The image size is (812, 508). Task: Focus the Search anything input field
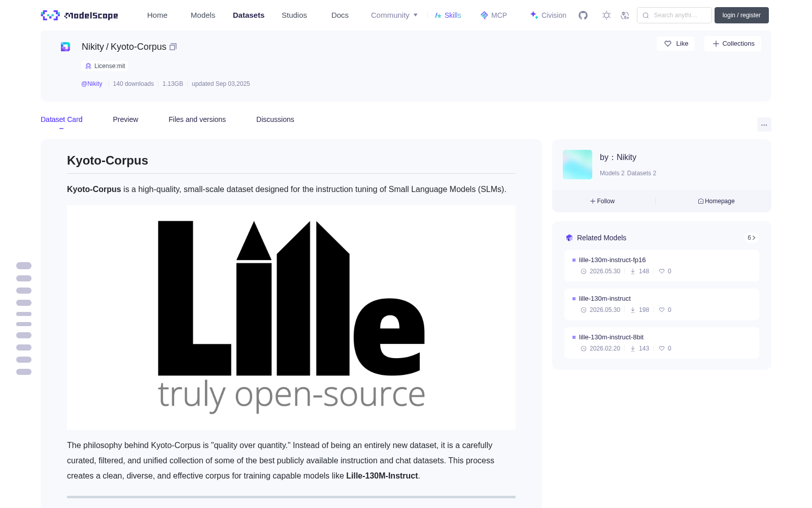coord(674,15)
